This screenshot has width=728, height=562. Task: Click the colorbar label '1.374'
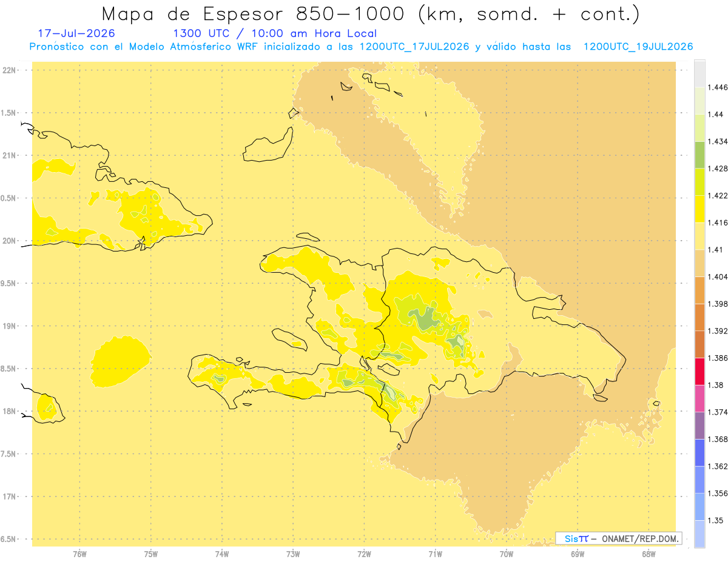719,412
